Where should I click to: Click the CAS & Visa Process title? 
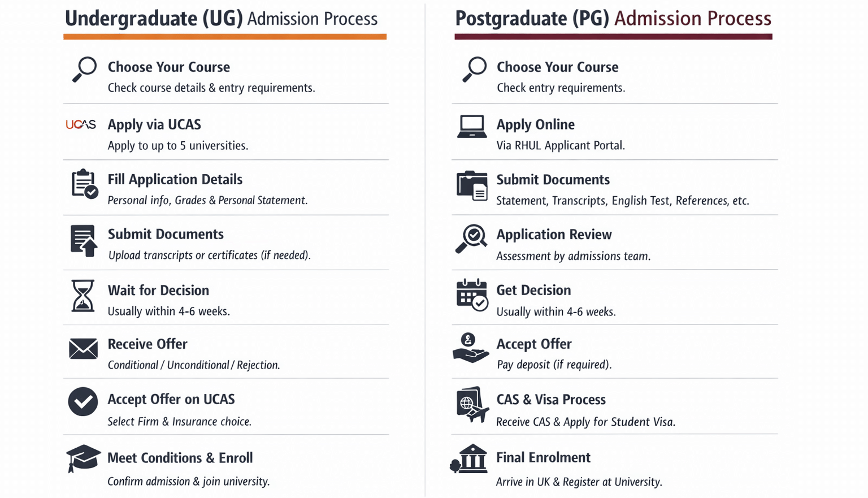pyautogui.click(x=551, y=400)
